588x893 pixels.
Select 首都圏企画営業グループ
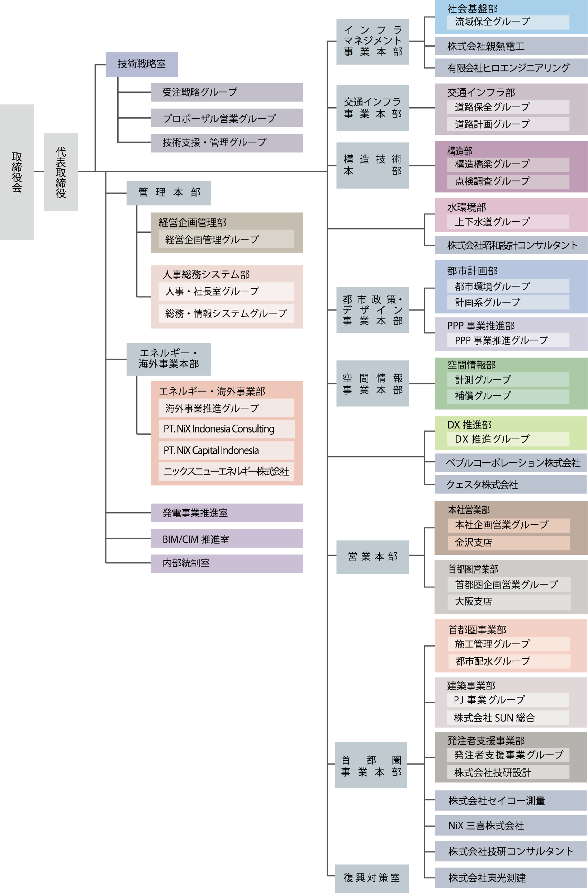[x=509, y=585]
